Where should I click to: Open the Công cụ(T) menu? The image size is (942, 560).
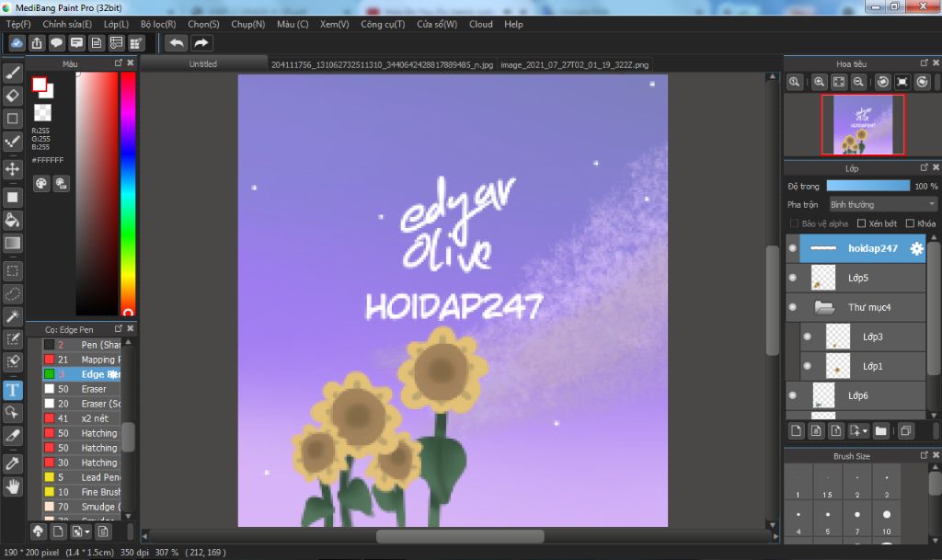pos(383,24)
